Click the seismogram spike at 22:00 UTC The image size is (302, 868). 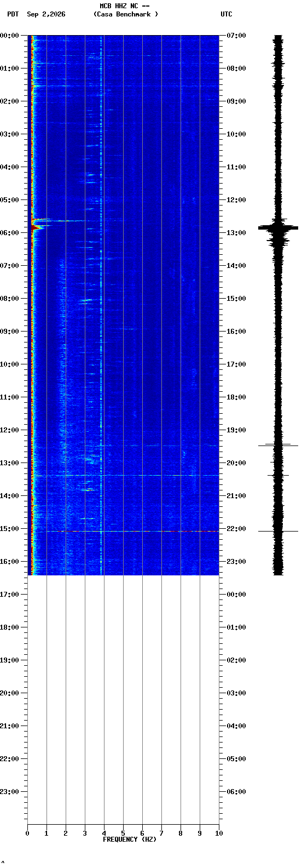click(278, 531)
